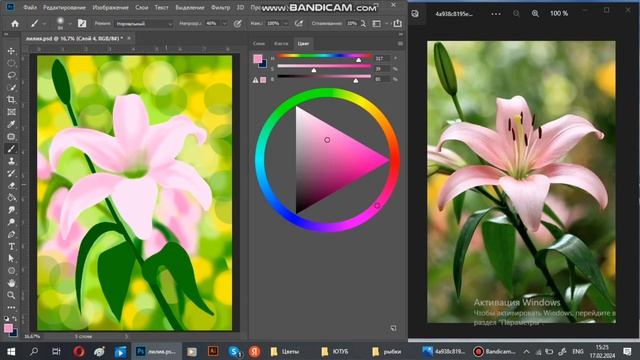Open the opacity 40% slider dropdown
Viewport: 640px width, 360px height.
coord(224,24)
